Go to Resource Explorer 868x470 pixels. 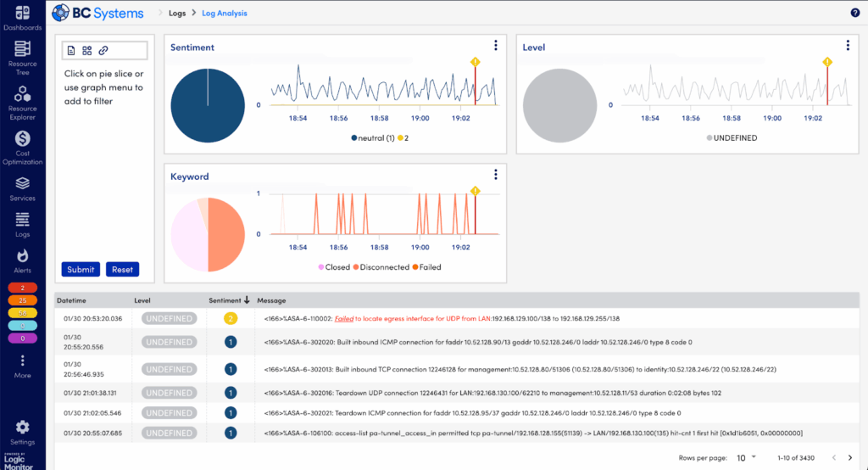(22, 93)
